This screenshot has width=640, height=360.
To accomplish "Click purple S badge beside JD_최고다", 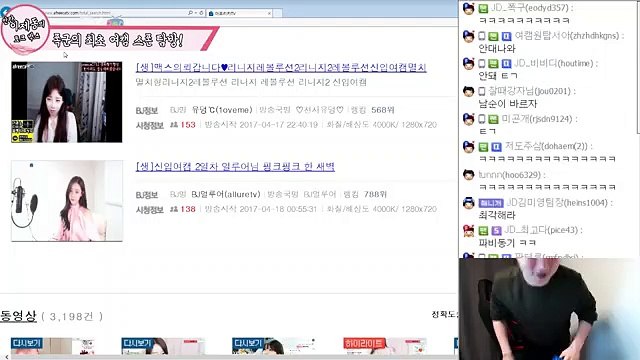I will point(496,231).
